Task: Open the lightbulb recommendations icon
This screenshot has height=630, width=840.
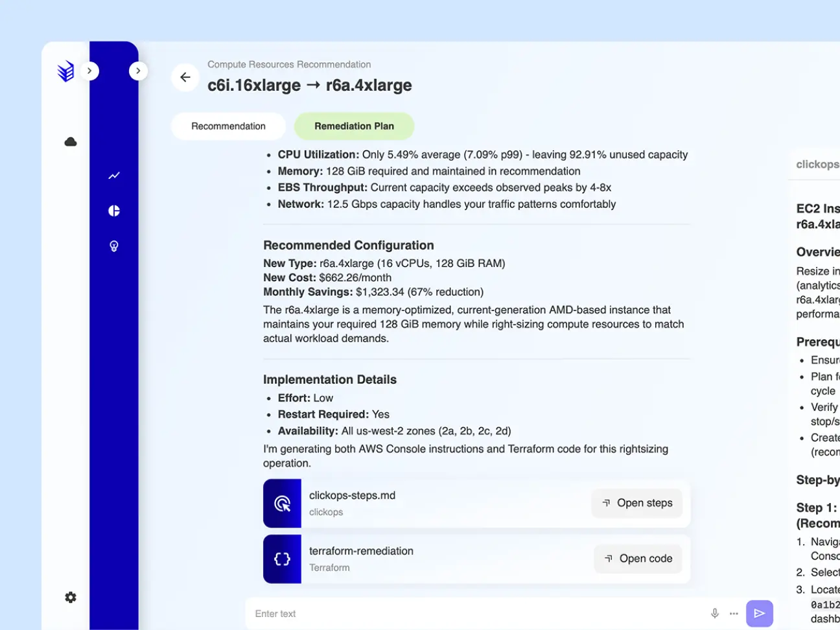Action: click(114, 246)
